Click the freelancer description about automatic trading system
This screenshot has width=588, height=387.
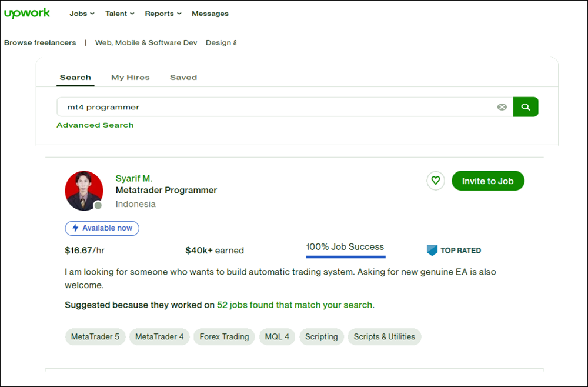(280, 279)
